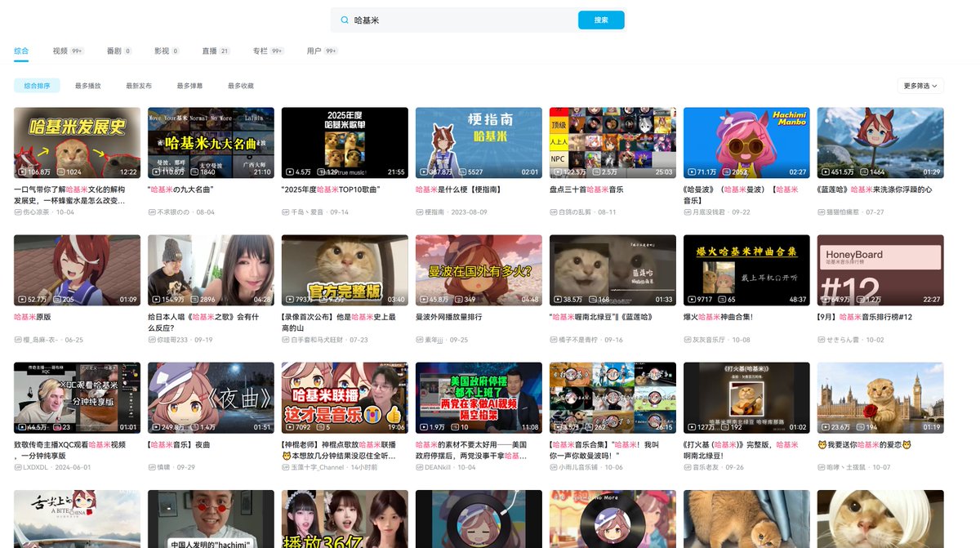Open the 《夜曲》 video thumbnail
Viewport: 980px width, 548px height.
(x=211, y=398)
